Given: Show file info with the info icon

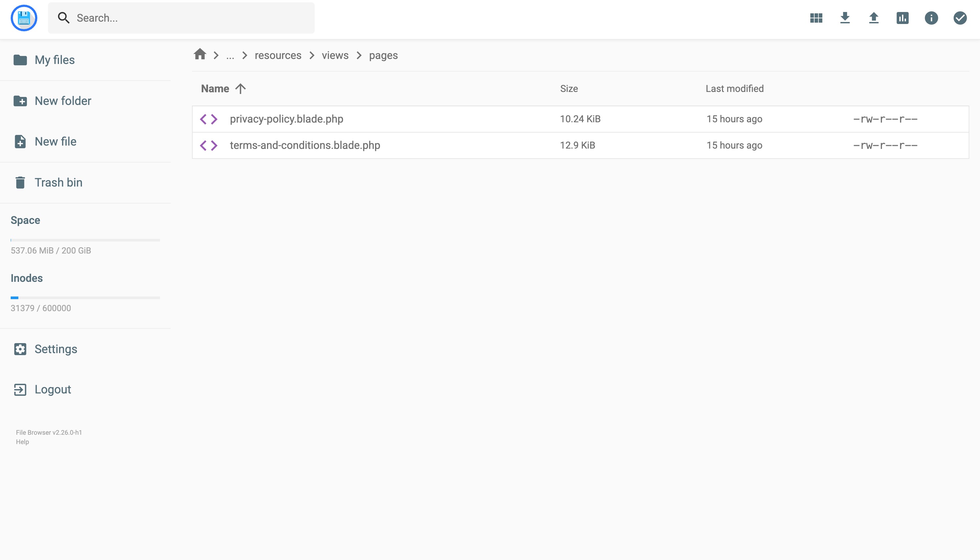Looking at the screenshot, I should click(x=932, y=18).
